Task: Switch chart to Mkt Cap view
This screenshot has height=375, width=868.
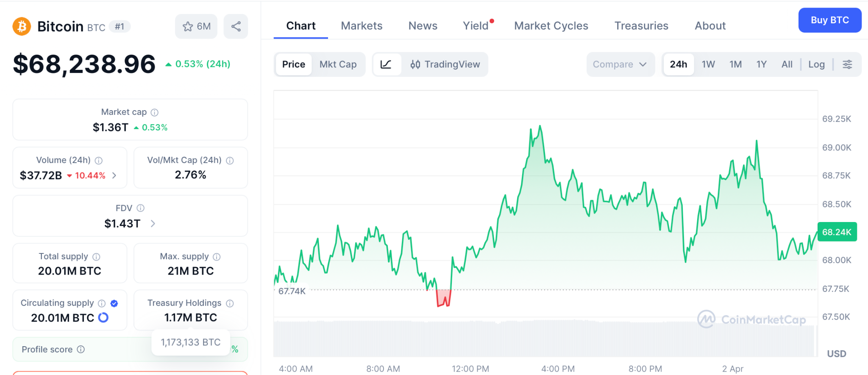Action: [x=338, y=64]
